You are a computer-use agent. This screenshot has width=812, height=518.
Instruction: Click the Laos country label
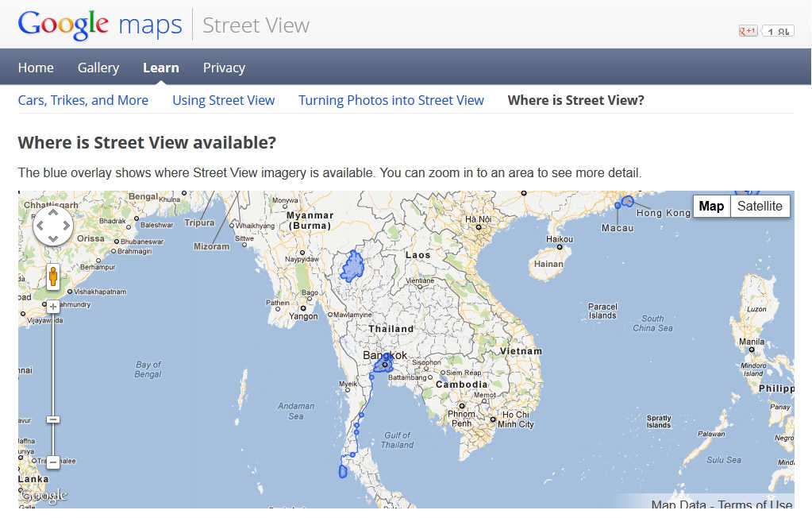(x=418, y=255)
